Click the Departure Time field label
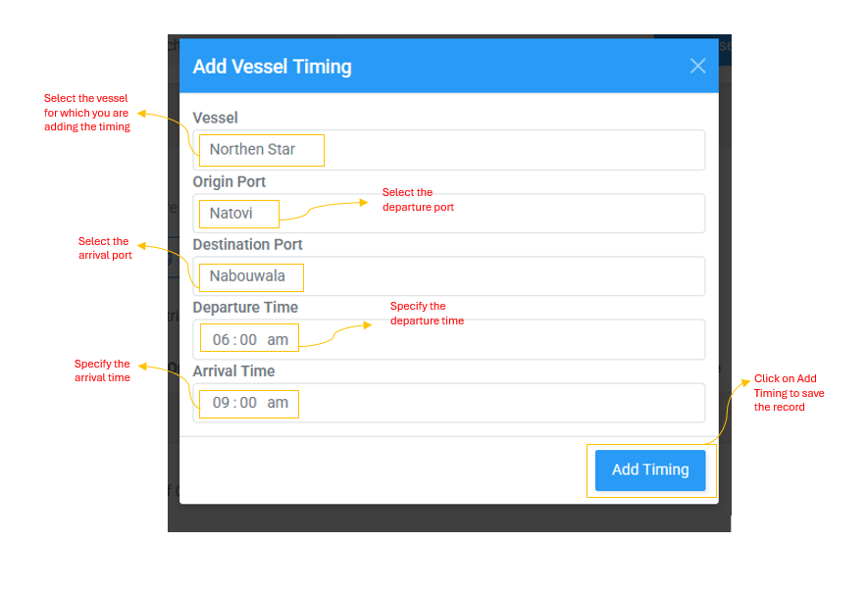The image size is (868, 591). tap(244, 307)
